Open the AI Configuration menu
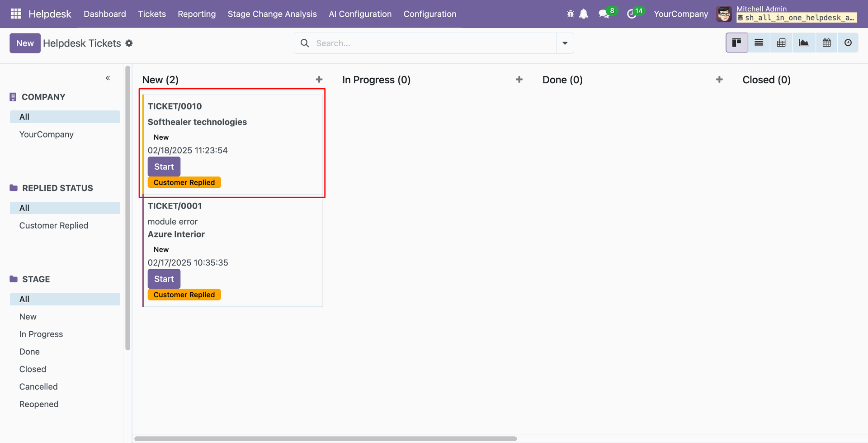 360,14
